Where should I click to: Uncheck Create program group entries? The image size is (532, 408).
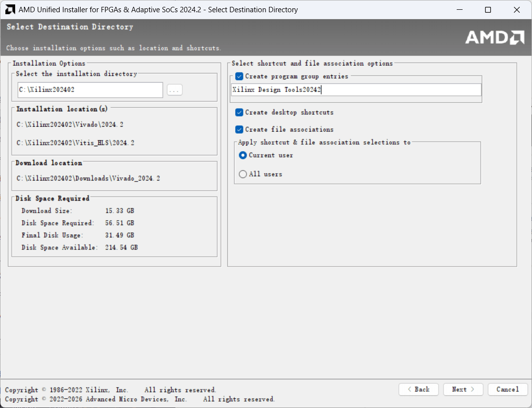pyautogui.click(x=239, y=77)
